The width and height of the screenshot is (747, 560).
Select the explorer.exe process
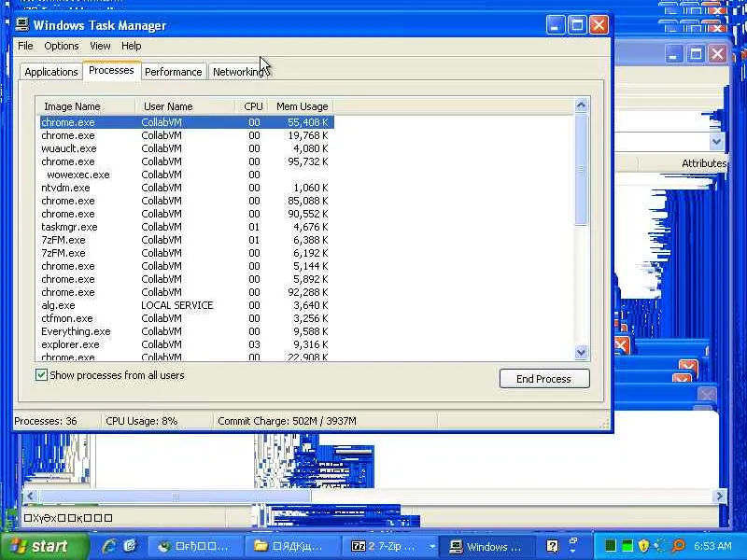(x=187, y=344)
